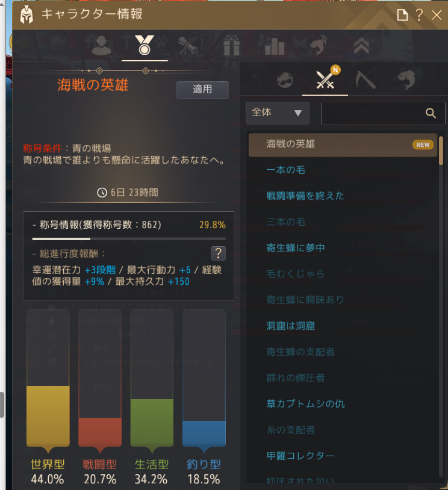Expand the 全体 filter dropdown
The height and width of the screenshot is (490, 448).
tap(278, 113)
